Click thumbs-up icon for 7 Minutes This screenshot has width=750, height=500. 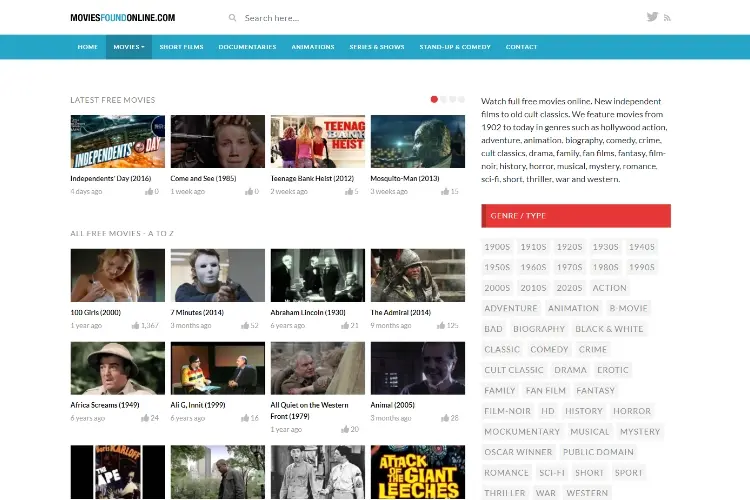(245, 325)
